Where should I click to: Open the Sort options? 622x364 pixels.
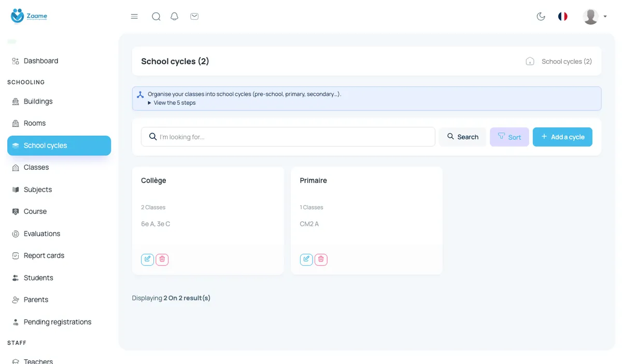pos(510,137)
